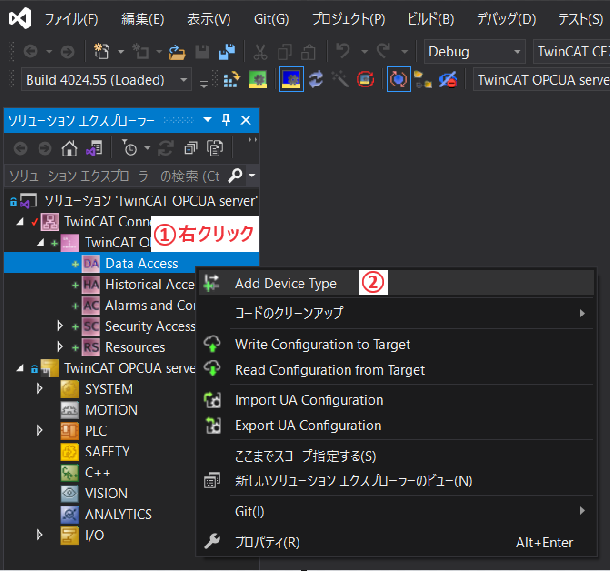This screenshot has width=610, height=571.
Task: Open コードのクリーンアップ submenu
Action: pyautogui.click(x=396, y=313)
